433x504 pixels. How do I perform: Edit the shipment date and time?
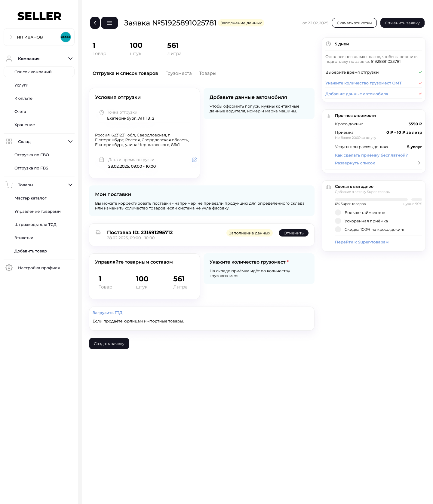(194, 160)
